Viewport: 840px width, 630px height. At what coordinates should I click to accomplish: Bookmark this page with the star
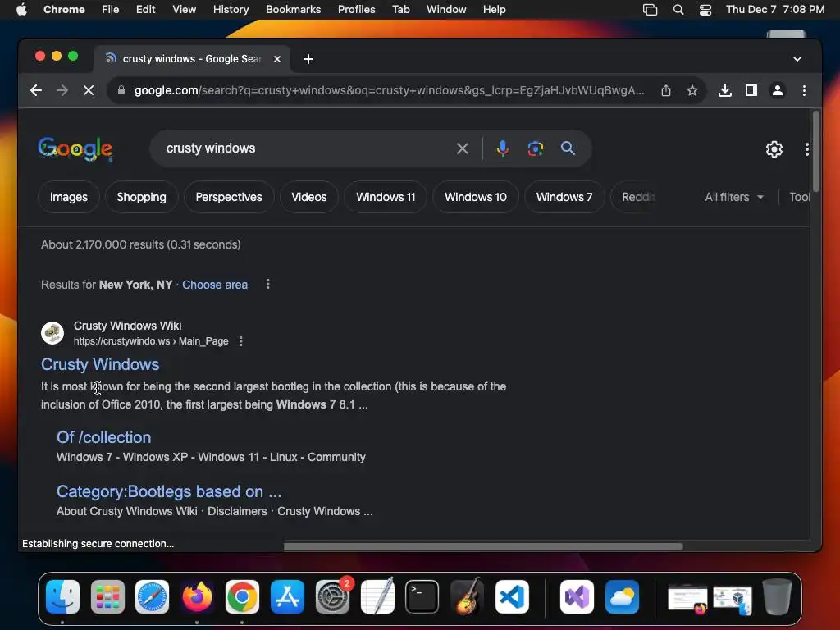click(x=692, y=90)
